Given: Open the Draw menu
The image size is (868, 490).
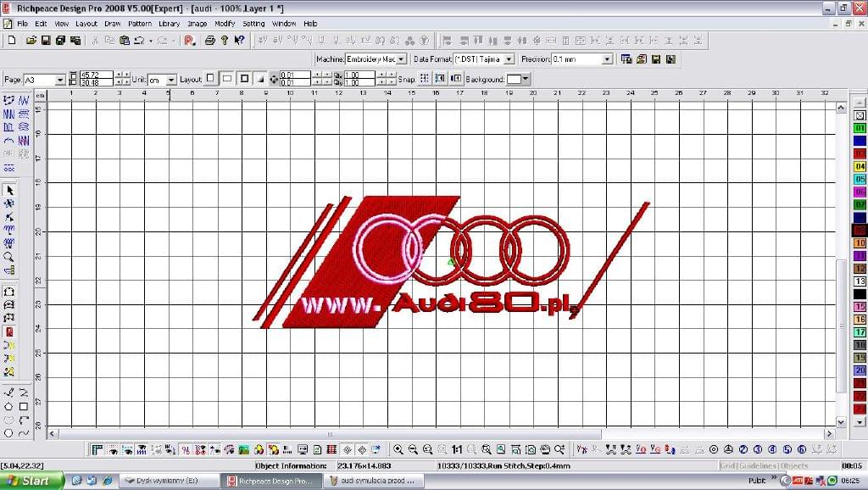Looking at the screenshot, I should [x=113, y=24].
